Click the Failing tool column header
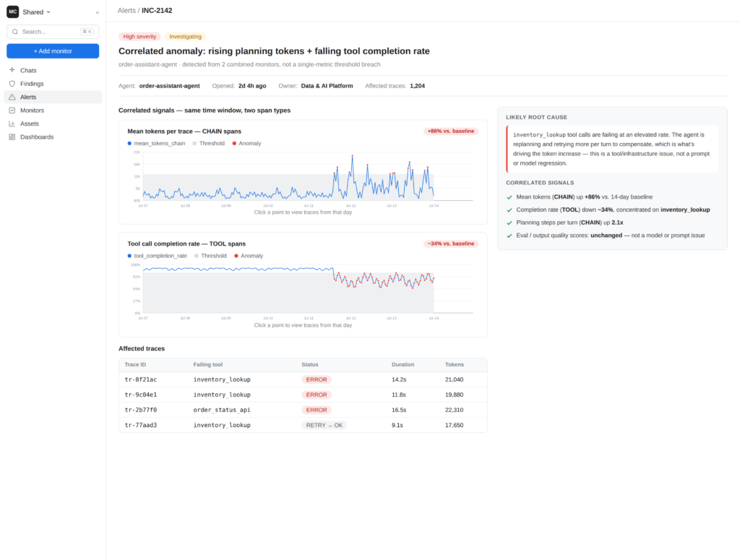 (x=207, y=365)
